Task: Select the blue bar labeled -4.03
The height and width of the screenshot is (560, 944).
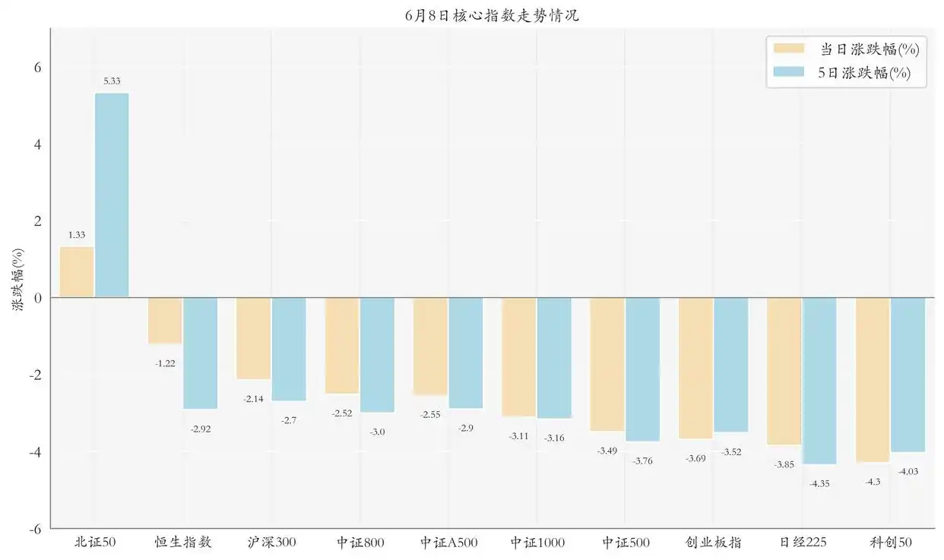Action: click(x=908, y=375)
